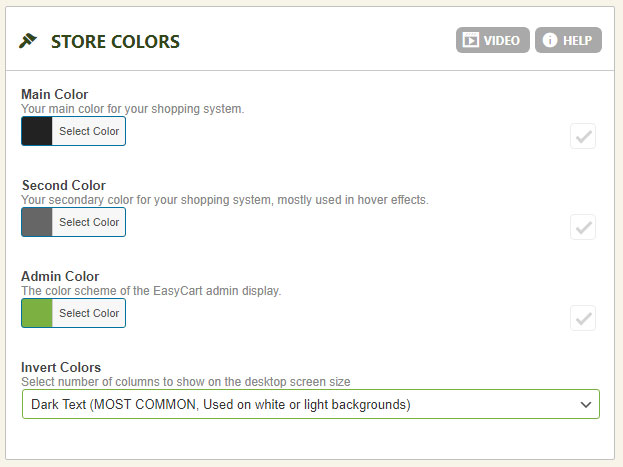623x467 pixels.
Task: Click the Main Color label
Action: coord(54,94)
